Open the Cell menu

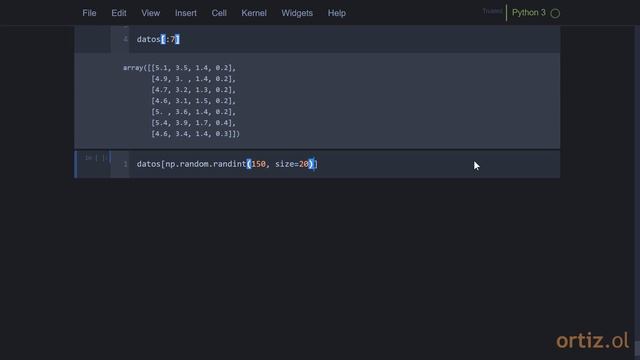[219, 13]
